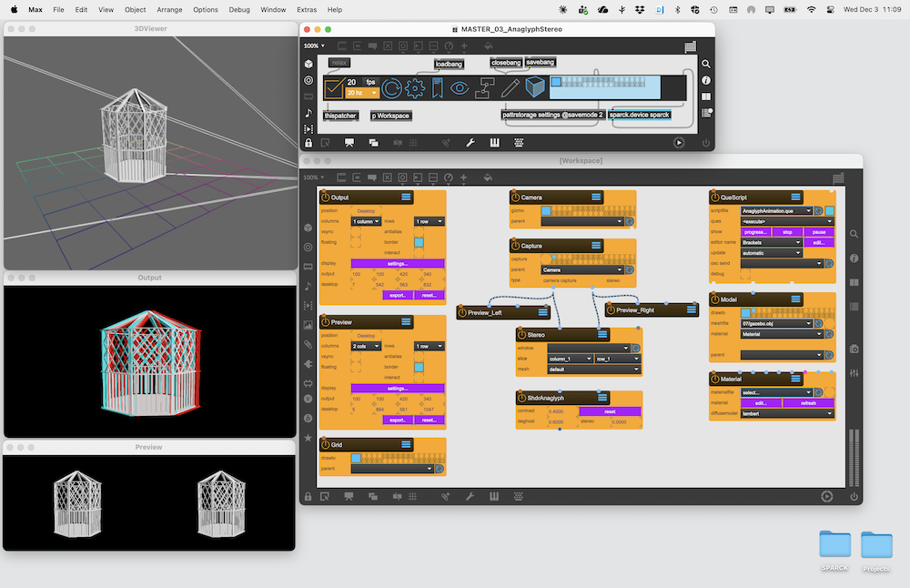Open the Preview columns '2 cols' dropdown

coord(366,346)
